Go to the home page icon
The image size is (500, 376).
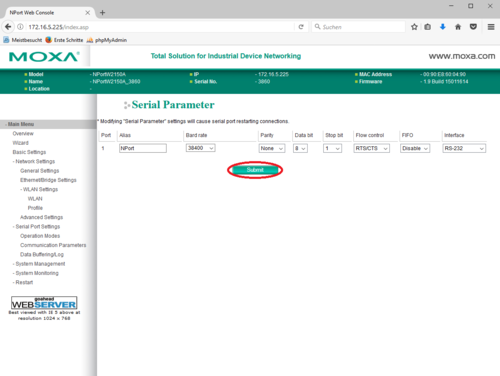[458, 27]
